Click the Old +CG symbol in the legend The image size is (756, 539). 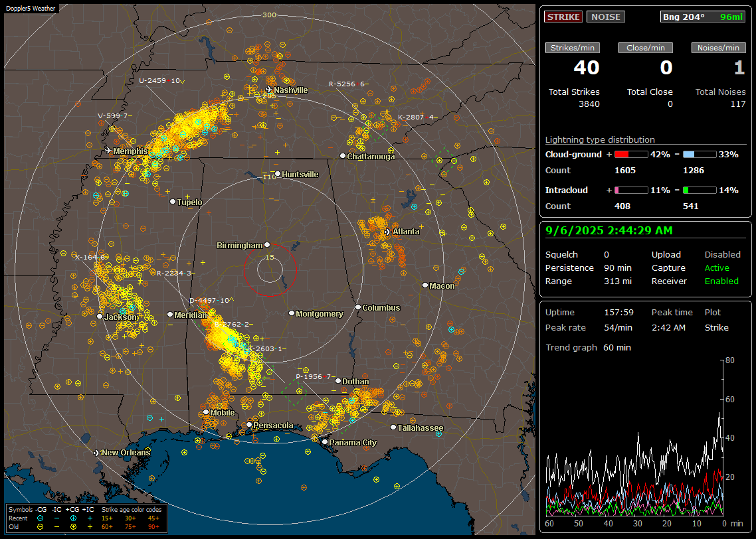[x=73, y=527]
